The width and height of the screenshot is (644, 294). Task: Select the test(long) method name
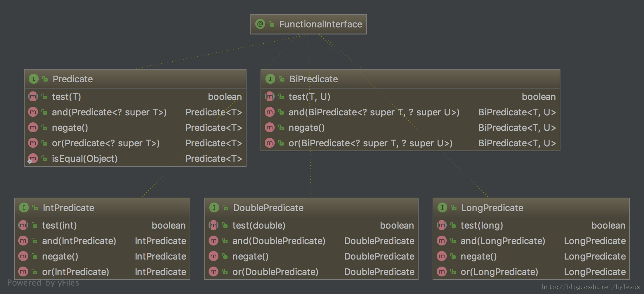482,225
